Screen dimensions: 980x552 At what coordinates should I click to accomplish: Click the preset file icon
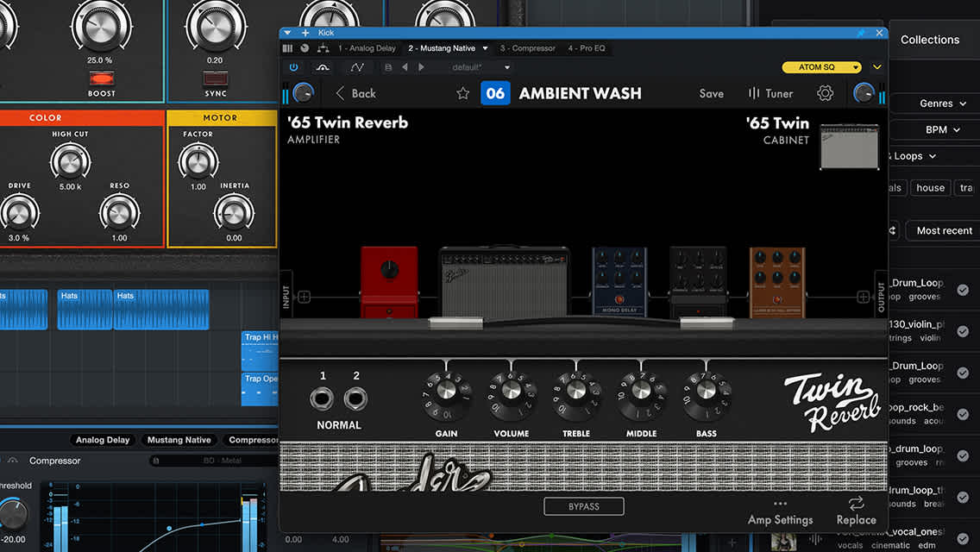(x=388, y=67)
